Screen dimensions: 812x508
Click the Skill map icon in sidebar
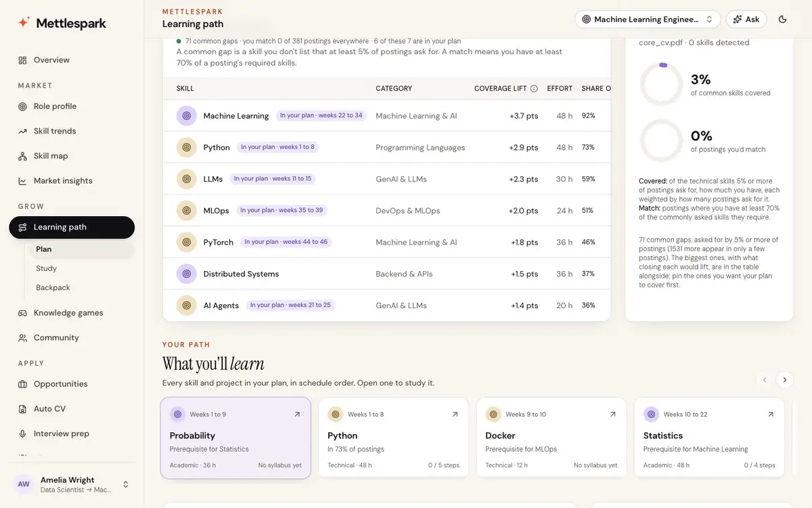[x=22, y=156]
